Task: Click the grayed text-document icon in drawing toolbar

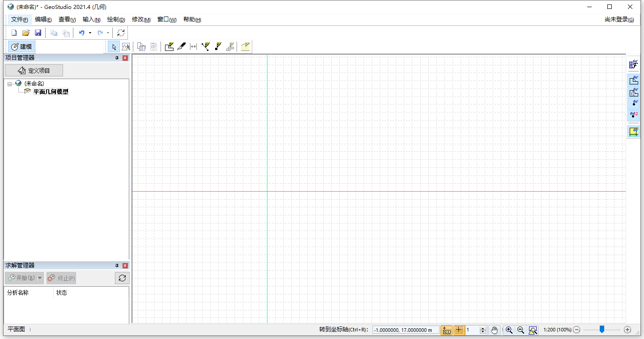Action: (x=154, y=47)
